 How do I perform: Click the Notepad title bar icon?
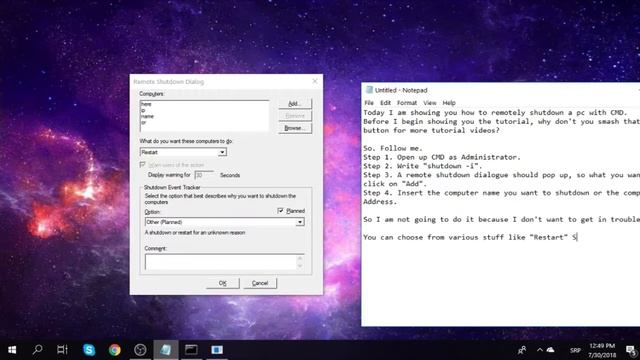tap(369, 90)
